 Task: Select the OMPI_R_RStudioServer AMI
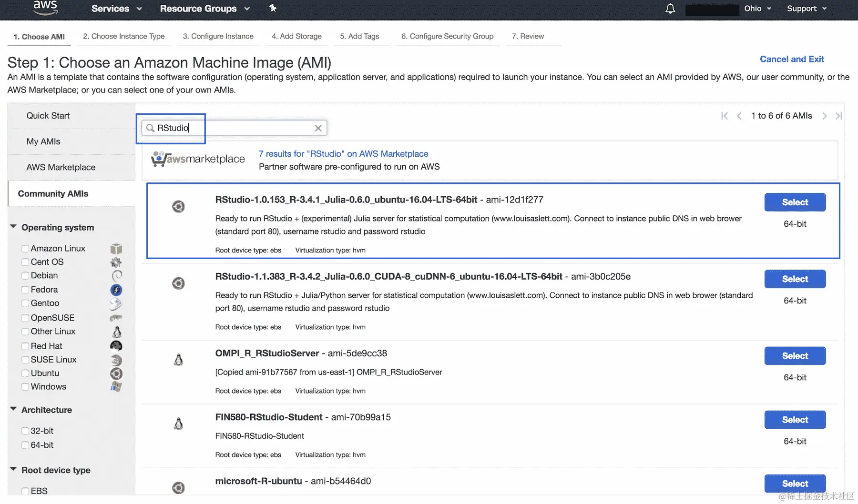coord(795,356)
